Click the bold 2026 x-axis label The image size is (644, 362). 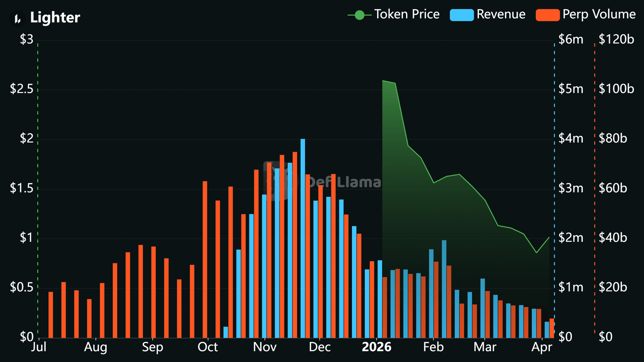click(x=376, y=347)
